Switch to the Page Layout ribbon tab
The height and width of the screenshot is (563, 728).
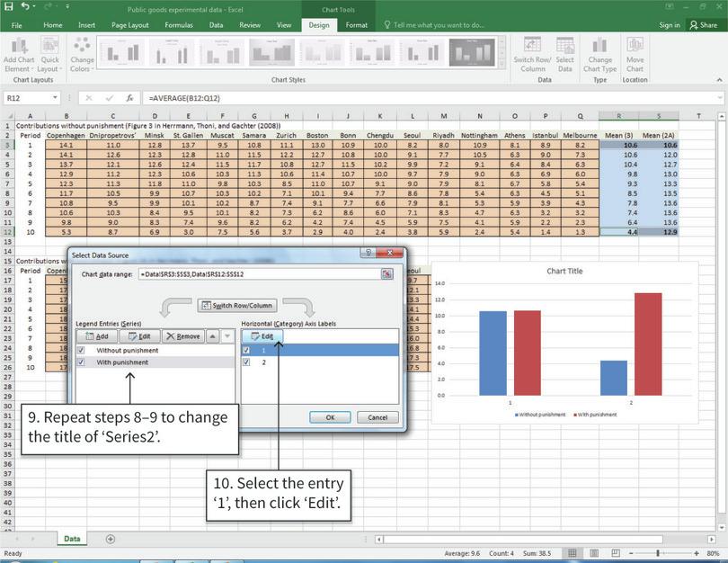tap(130, 25)
